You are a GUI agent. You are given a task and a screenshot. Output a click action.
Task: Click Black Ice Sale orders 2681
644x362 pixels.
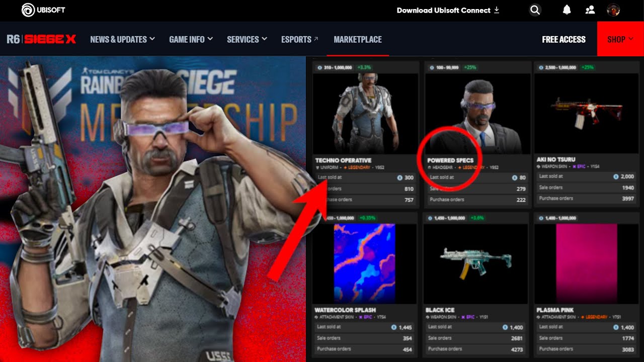coord(517,338)
